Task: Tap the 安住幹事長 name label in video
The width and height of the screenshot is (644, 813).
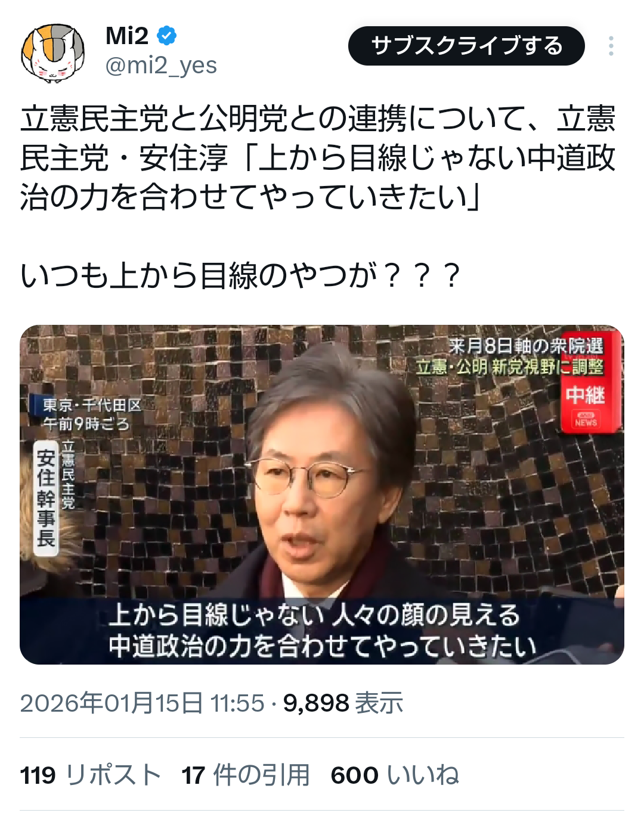Action: pyautogui.click(x=46, y=499)
